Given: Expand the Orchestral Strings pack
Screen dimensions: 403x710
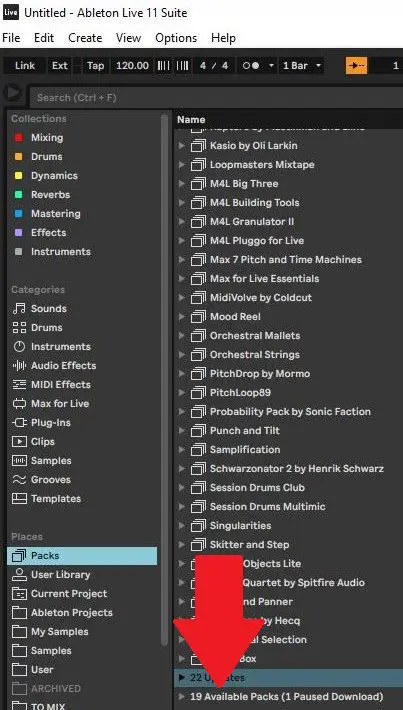Looking at the screenshot, I should [182, 355].
